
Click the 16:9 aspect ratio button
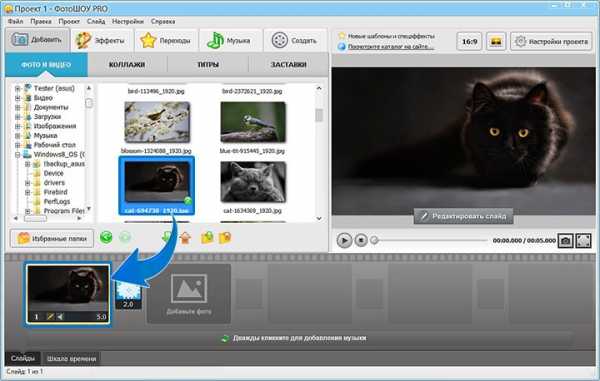click(x=469, y=41)
